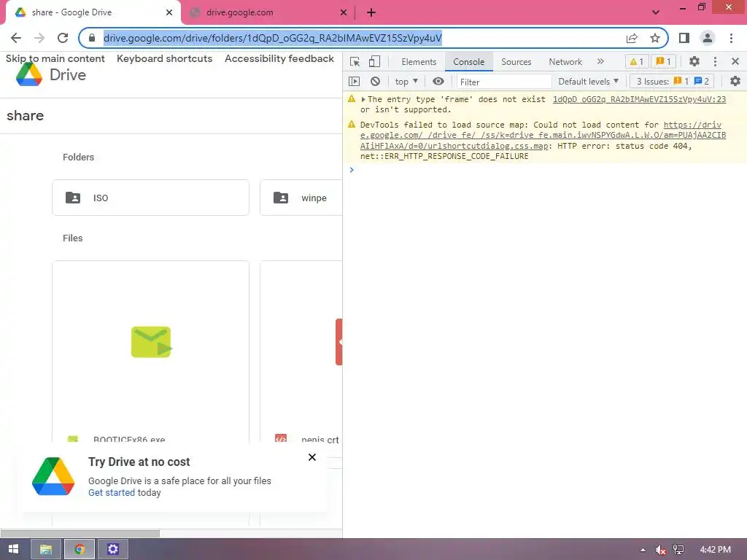Open the BOOTICEx86.exe file thumbnail
The height and width of the screenshot is (560, 747).
click(x=150, y=342)
